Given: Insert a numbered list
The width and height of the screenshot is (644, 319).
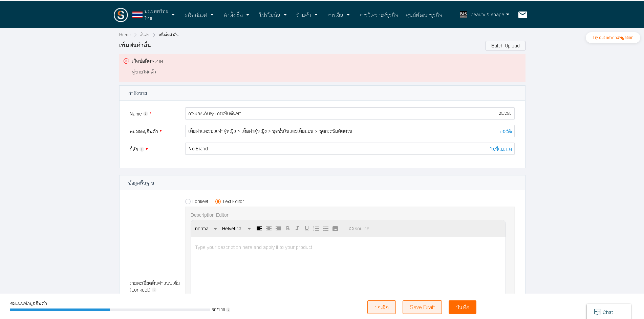Looking at the screenshot, I should coord(316,229).
